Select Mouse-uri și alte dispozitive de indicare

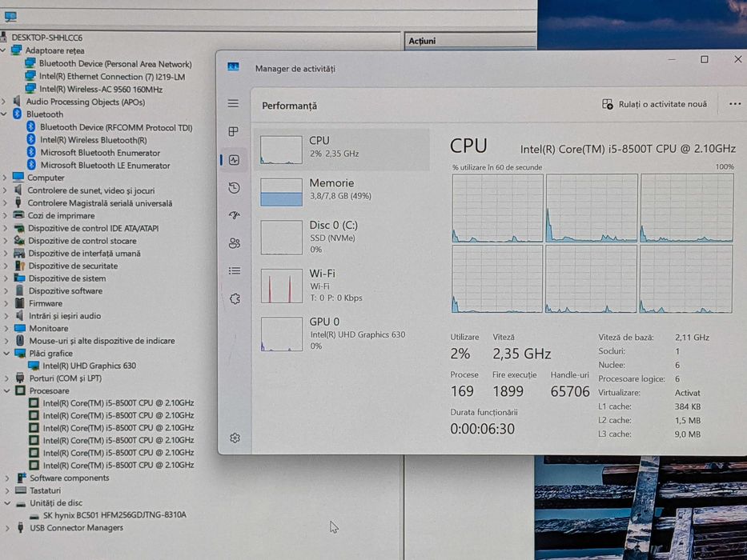(102, 341)
